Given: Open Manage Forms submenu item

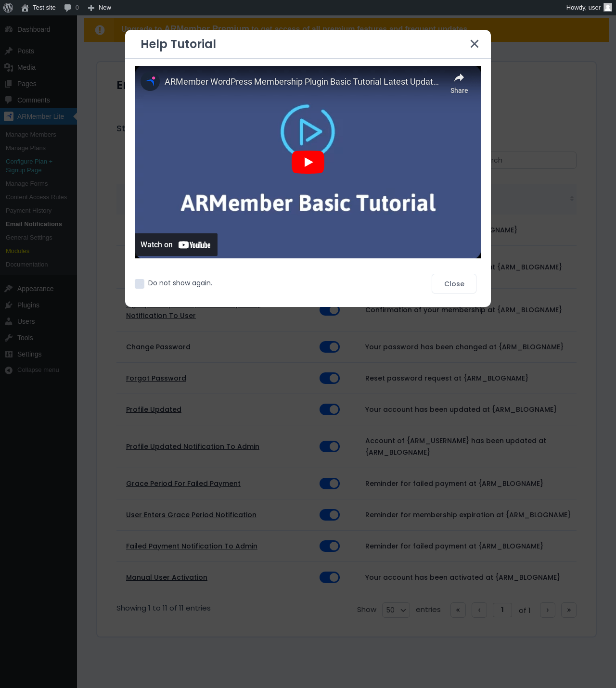Looking at the screenshot, I should click(x=26, y=184).
